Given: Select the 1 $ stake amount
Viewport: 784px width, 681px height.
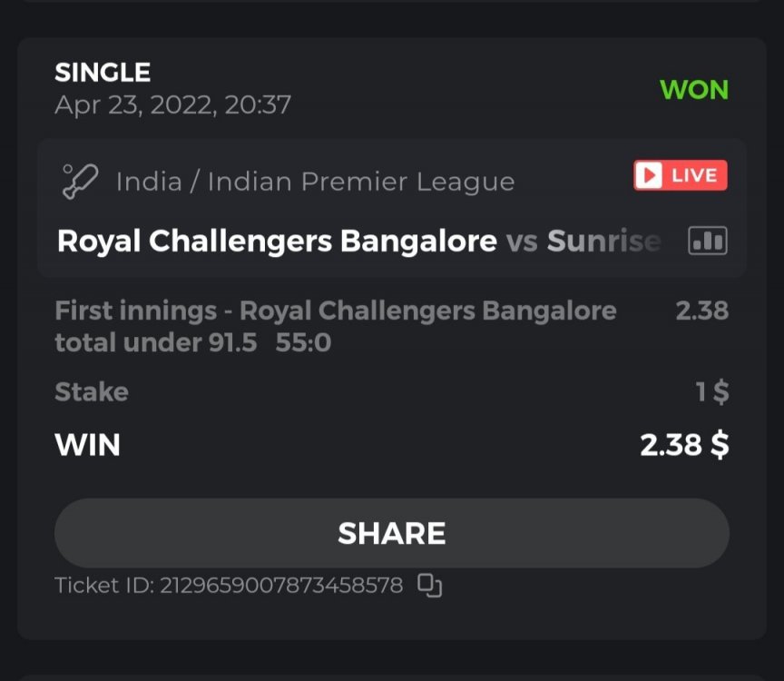Looking at the screenshot, I should tap(712, 391).
